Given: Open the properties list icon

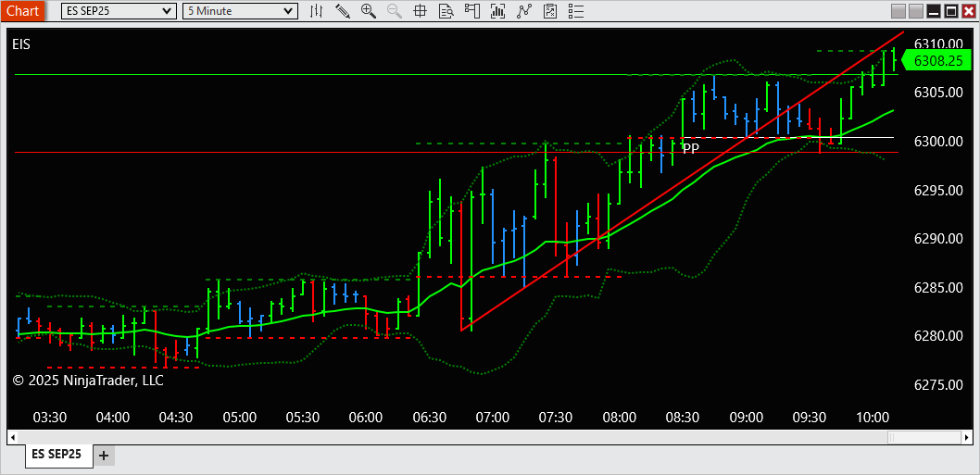Looking at the screenshot, I should [576, 10].
